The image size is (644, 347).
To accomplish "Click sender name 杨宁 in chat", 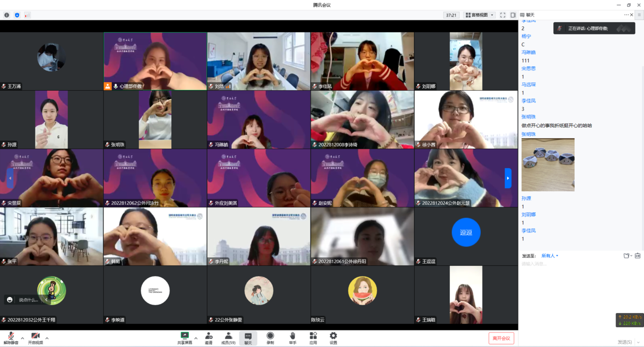I will (x=526, y=37).
